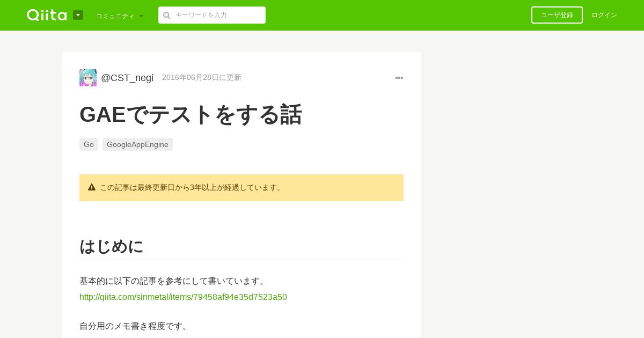Open the qiita.com/sinmetal article link
644x338 pixels.
[183, 297]
